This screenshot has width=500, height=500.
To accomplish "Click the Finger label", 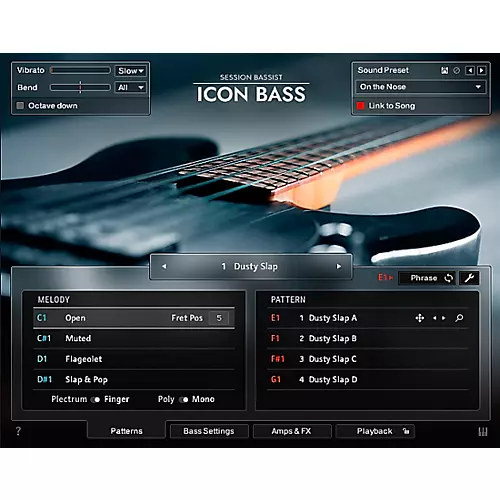I will [x=116, y=399].
